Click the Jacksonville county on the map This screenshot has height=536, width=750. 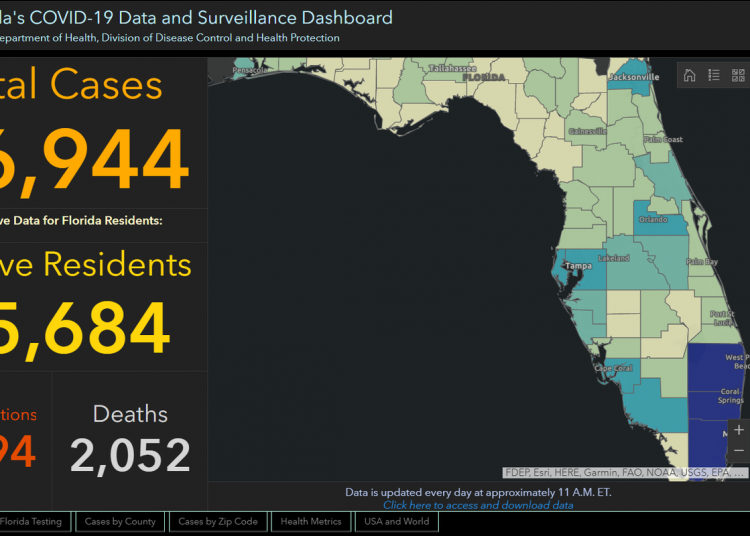tap(630, 82)
